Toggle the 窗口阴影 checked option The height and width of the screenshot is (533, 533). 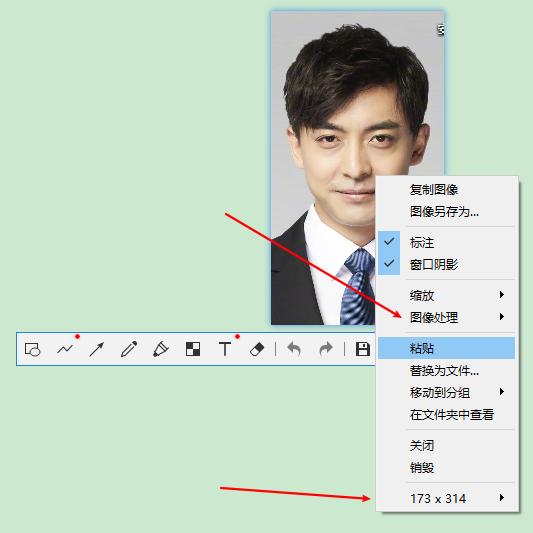coord(446,264)
